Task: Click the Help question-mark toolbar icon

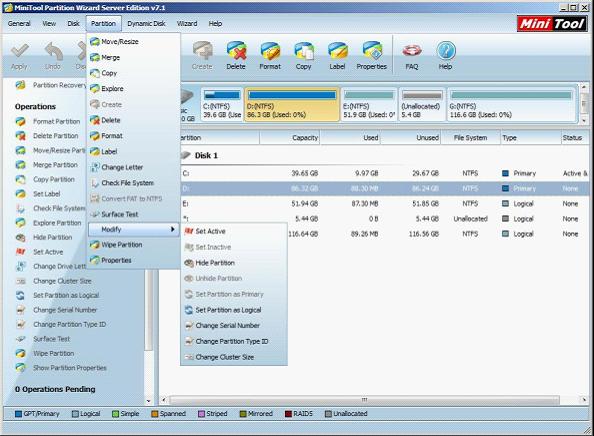Action: point(446,55)
